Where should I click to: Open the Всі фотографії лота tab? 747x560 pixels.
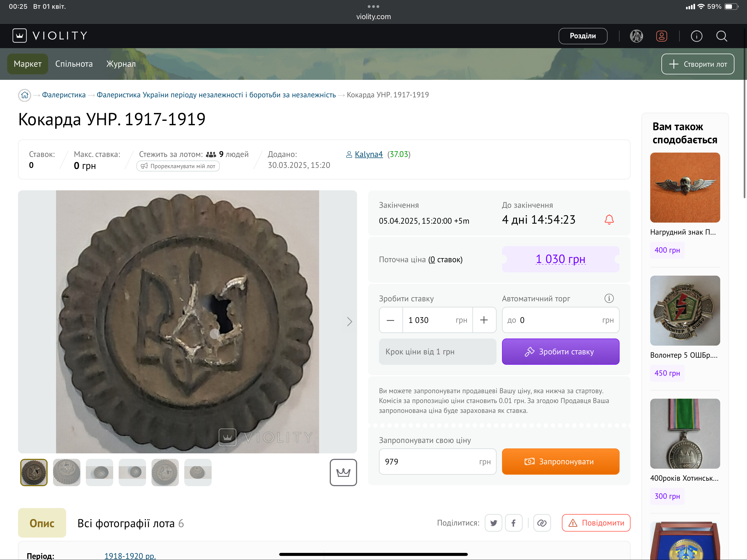130,523
